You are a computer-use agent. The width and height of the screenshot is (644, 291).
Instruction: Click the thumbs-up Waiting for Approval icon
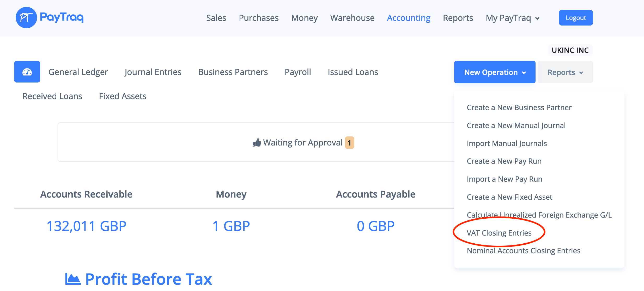pyautogui.click(x=257, y=143)
